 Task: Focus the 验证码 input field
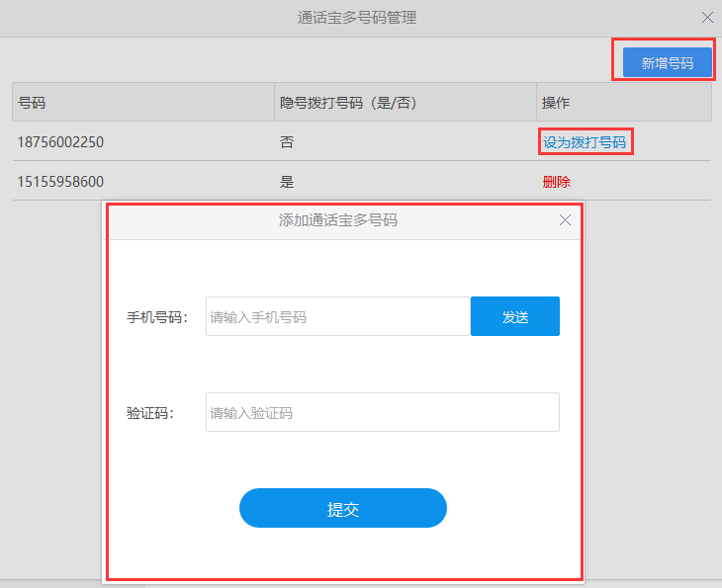click(382, 412)
